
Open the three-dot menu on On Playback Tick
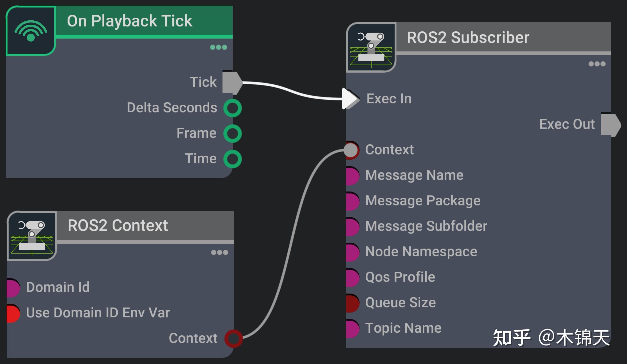pyautogui.click(x=218, y=48)
